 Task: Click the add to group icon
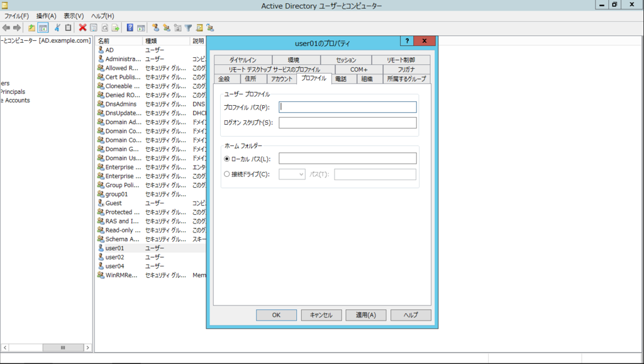coord(210,28)
